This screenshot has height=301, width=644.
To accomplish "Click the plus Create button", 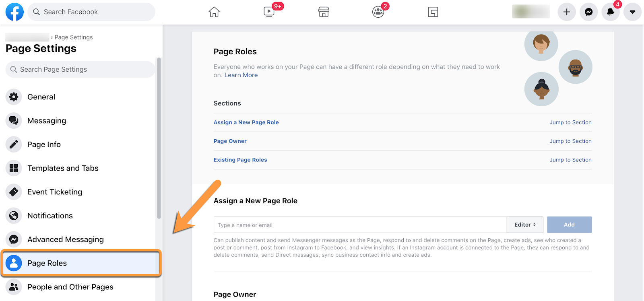I will tap(567, 12).
